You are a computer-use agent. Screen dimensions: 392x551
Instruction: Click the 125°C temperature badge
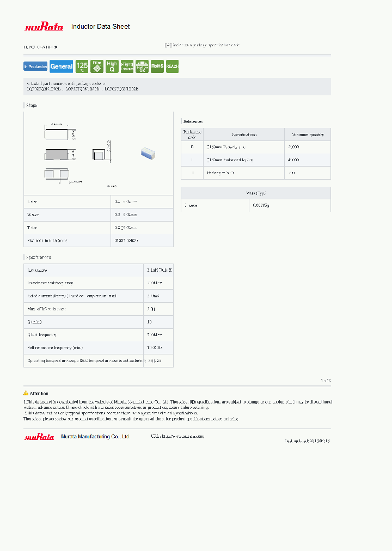(x=82, y=66)
